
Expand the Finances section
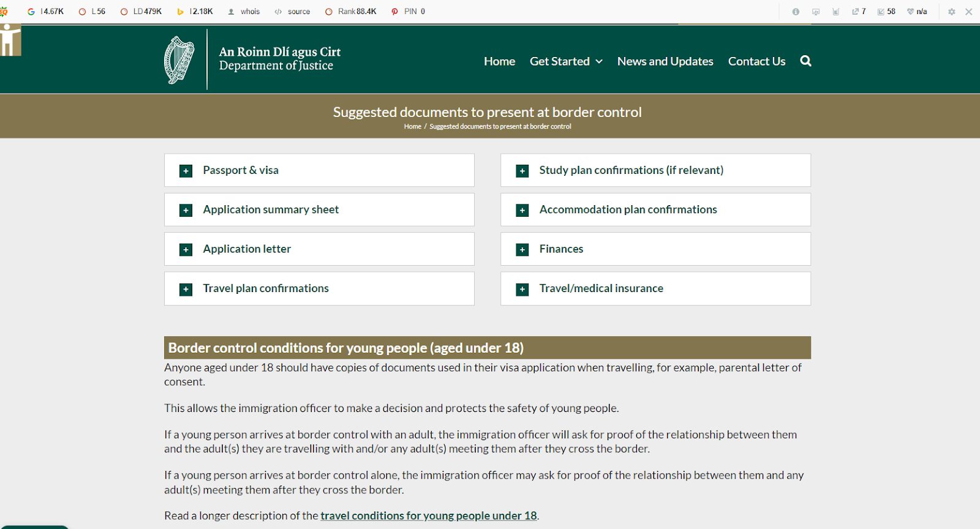[x=655, y=249]
